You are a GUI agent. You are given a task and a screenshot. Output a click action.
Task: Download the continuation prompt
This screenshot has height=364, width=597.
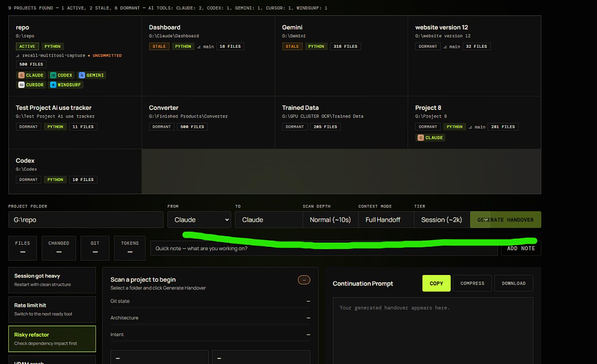[514, 284]
